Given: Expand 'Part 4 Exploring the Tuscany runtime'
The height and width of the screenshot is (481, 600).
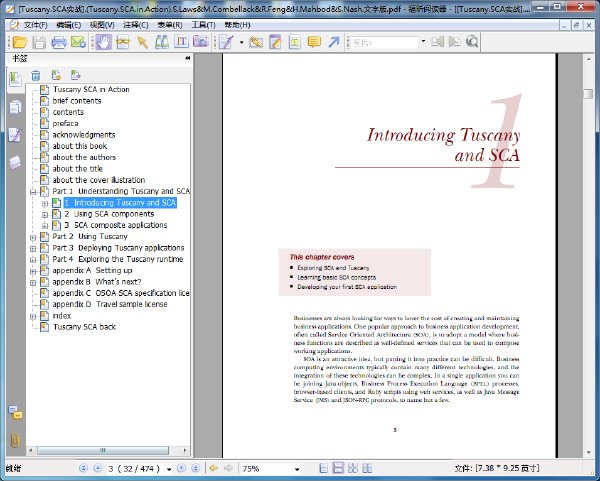Looking at the screenshot, I should coord(33,260).
